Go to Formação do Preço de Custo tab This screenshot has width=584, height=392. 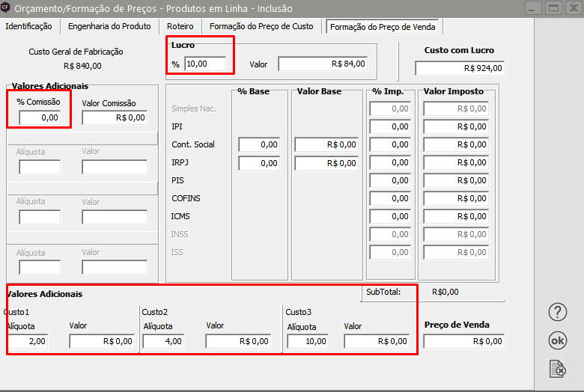(261, 26)
